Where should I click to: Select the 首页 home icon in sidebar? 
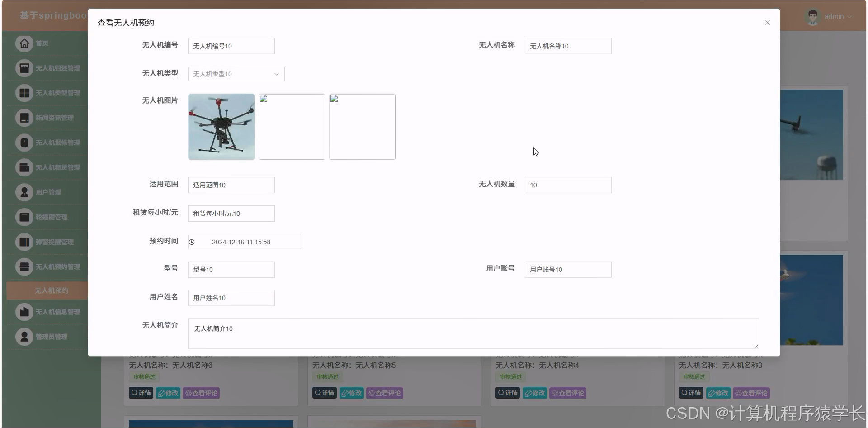pos(25,43)
